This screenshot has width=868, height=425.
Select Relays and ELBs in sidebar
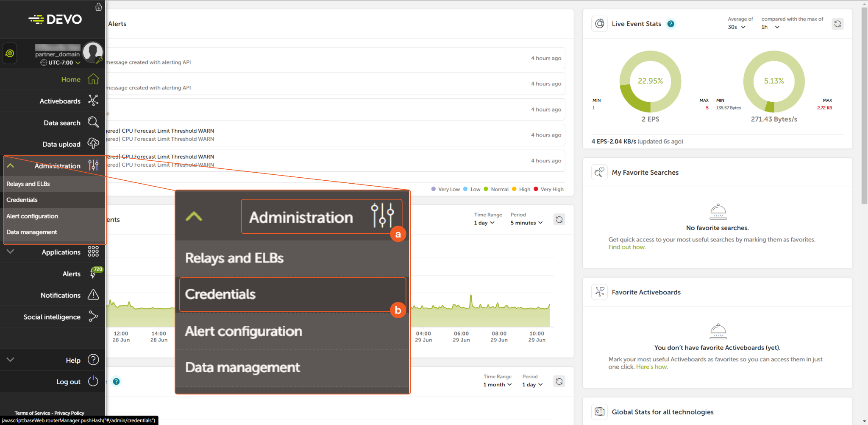(28, 184)
